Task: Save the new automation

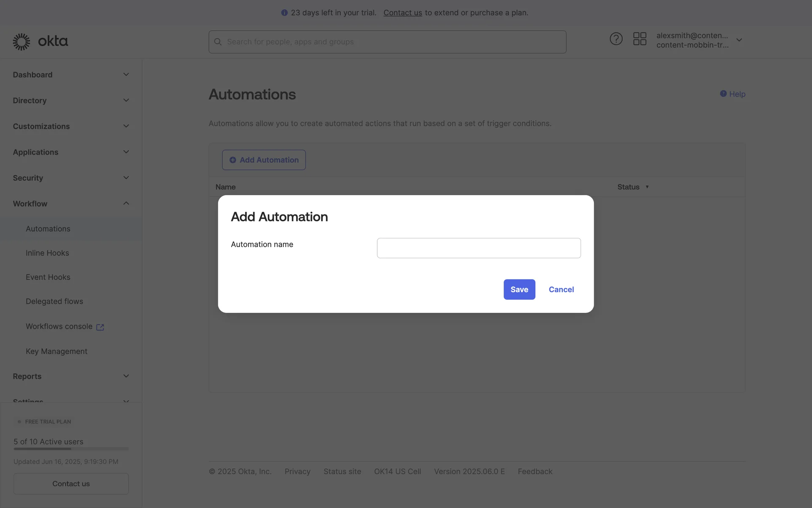Action: coord(519,290)
